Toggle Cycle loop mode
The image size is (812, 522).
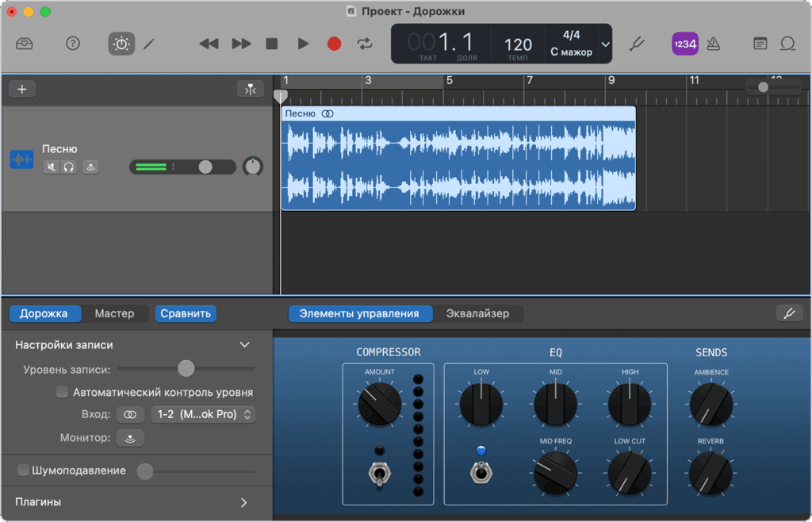365,44
